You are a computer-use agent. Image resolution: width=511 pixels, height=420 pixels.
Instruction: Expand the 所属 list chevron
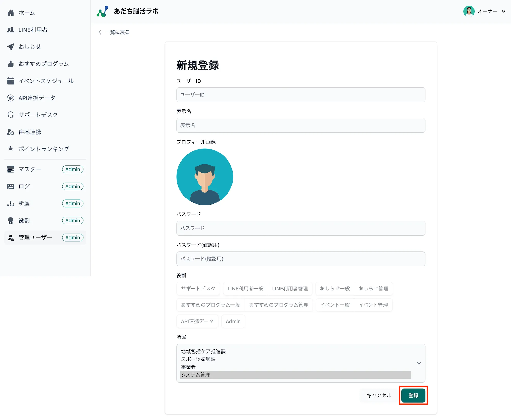coord(419,363)
